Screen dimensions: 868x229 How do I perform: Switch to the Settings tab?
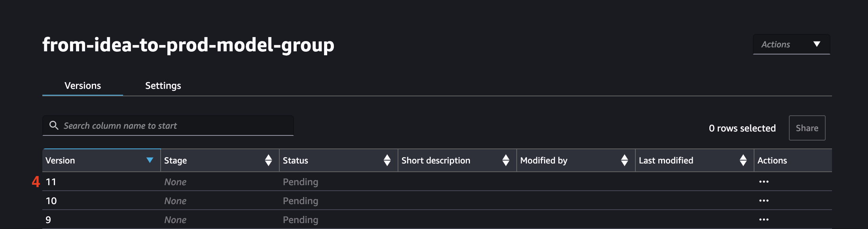163,85
